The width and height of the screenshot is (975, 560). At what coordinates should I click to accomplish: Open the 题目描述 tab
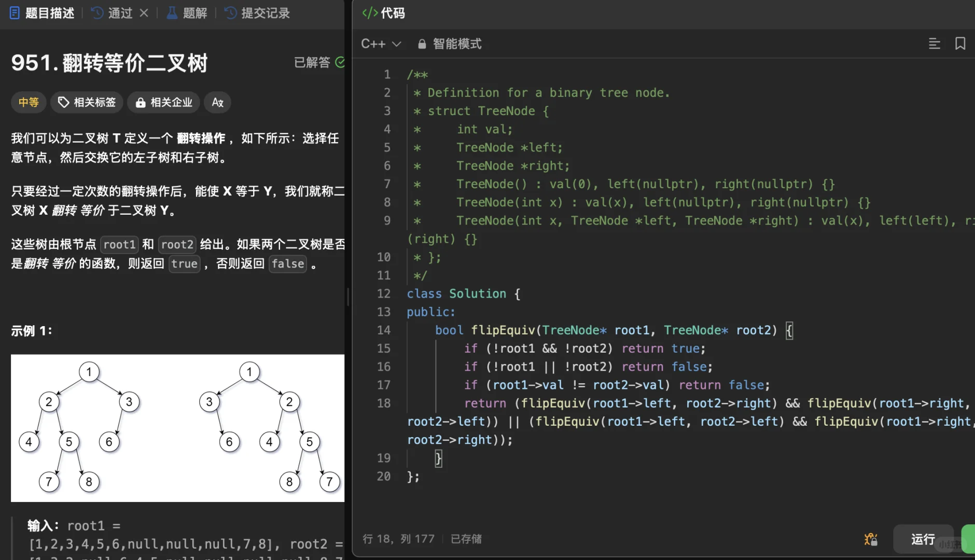[43, 13]
